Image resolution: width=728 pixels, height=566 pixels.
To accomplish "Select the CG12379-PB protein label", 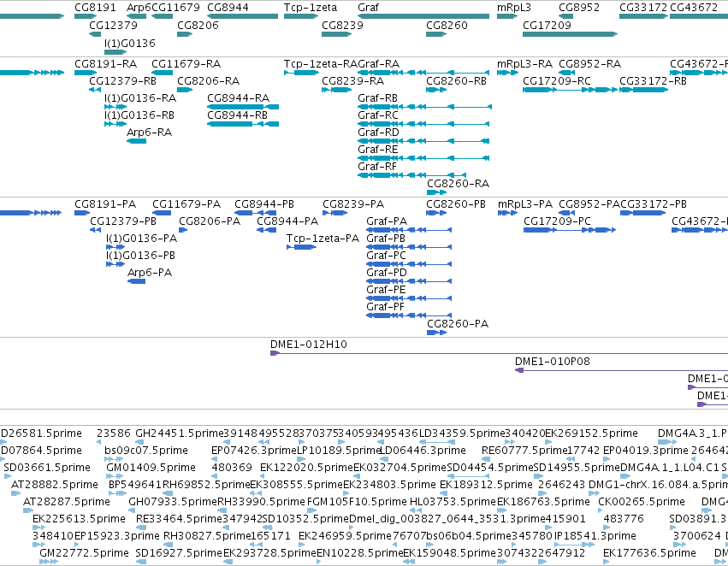I will point(123,221).
